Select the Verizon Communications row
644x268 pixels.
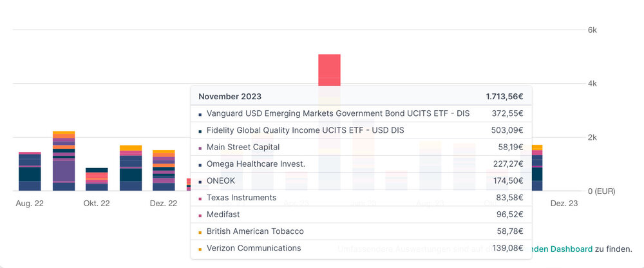254,248
